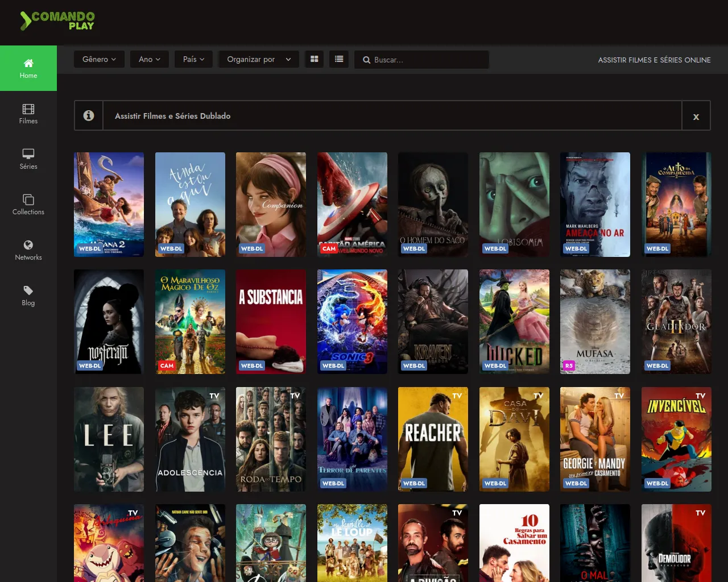The width and height of the screenshot is (728, 582).
Task: Dismiss the Assistir Filmes e Séries Dublado banner
Action: pyautogui.click(x=696, y=117)
